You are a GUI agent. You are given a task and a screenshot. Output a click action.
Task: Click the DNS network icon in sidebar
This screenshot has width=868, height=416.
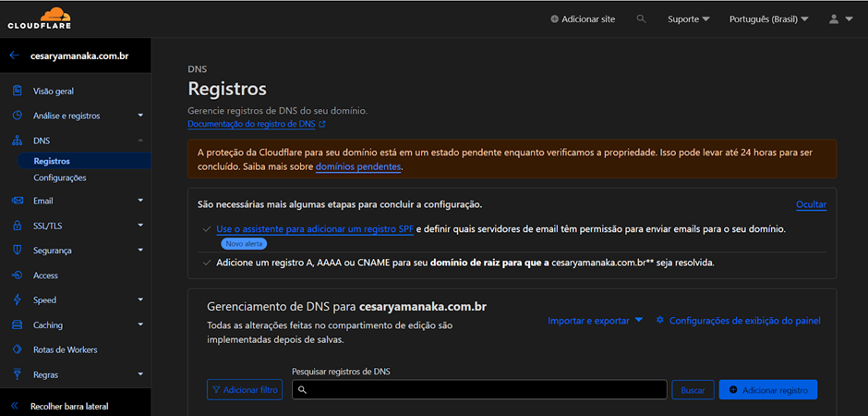(x=18, y=141)
